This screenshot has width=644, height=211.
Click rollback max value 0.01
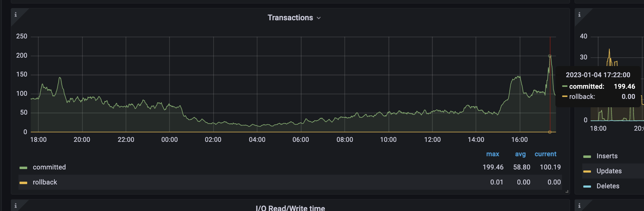(x=497, y=182)
